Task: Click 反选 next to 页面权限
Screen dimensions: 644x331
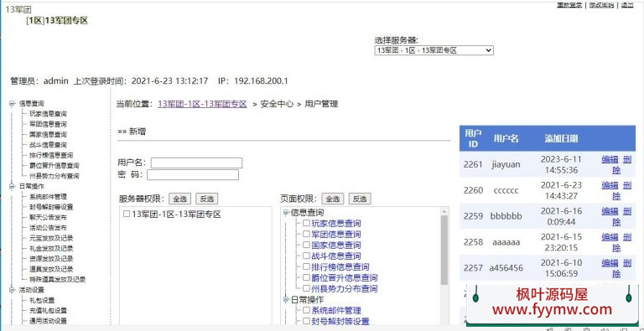Action: (x=360, y=199)
